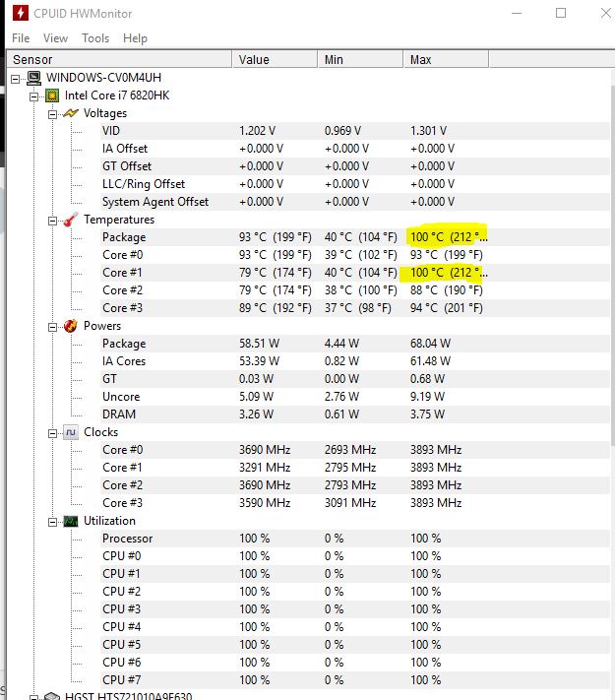The width and height of the screenshot is (615, 700).
Task: Select the GT power row
Action: point(355,379)
